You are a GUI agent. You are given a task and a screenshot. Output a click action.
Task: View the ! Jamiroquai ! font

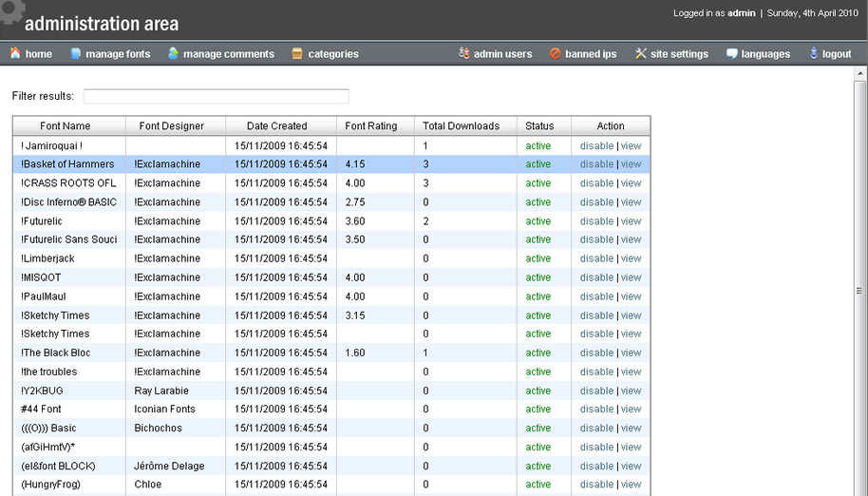pos(632,145)
